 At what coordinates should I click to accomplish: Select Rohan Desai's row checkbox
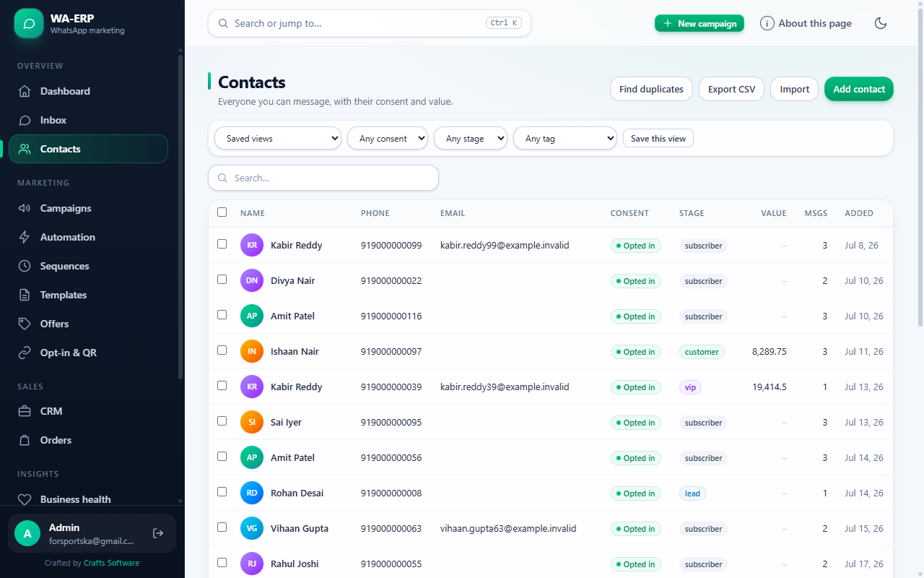pyautogui.click(x=222, y=492)
